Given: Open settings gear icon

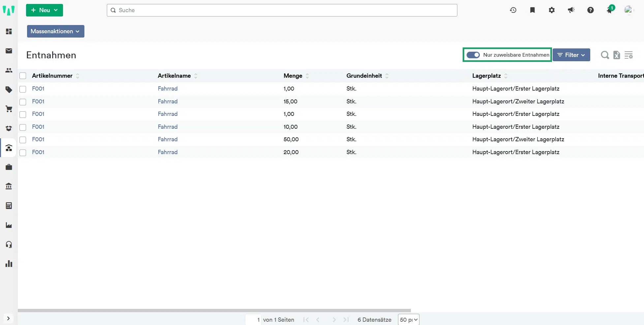Looking at the screenshot, I should coord(552,10).
